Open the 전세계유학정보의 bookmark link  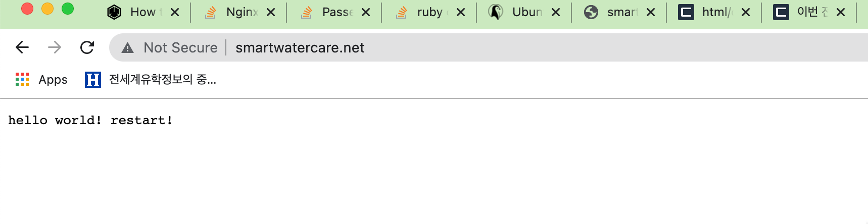(162, 79)
